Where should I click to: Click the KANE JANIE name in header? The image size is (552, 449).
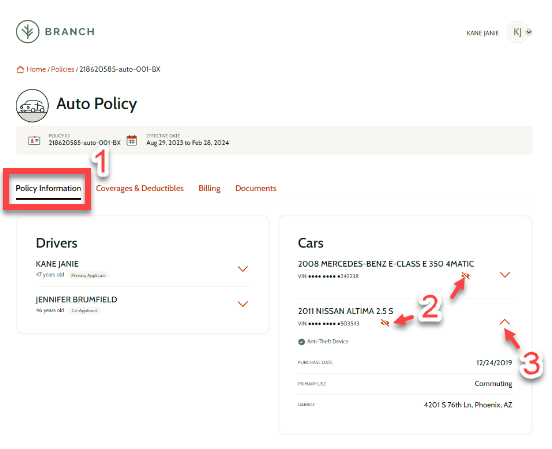click(x=483, y=33)
